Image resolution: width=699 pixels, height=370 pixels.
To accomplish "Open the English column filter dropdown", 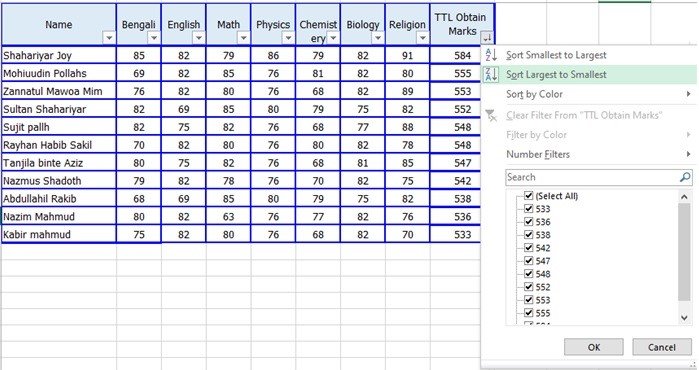I will click(x=199, y=38).
